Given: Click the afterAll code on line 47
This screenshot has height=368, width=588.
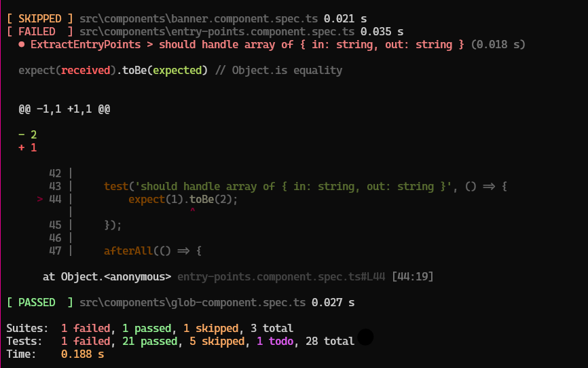Looking at the screenshot, I should (153, 251).
